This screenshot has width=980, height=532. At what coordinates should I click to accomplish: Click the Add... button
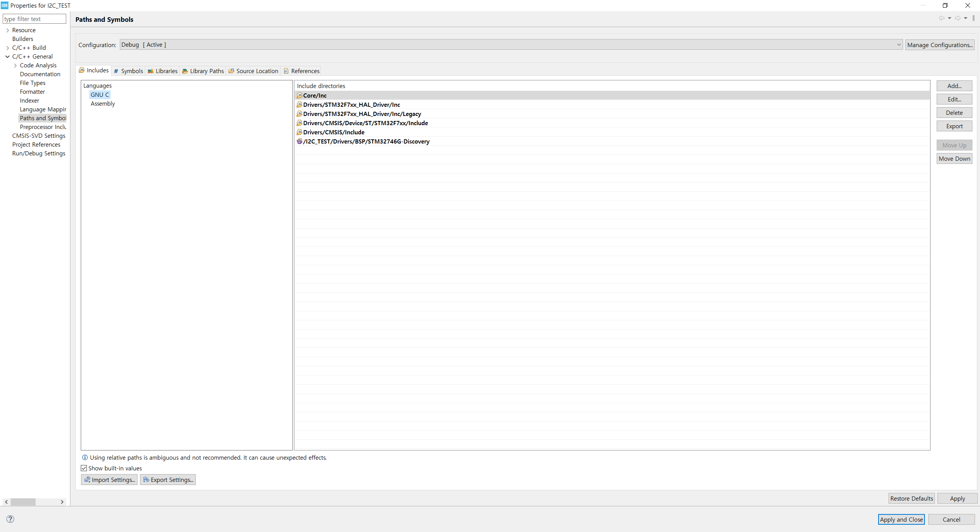pyautogui.click(x=954, y=86)
